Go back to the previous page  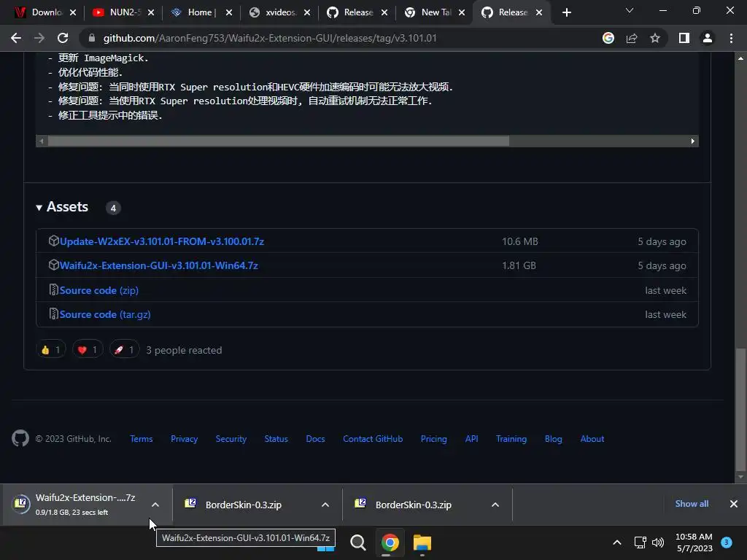(x=16, y=38)
